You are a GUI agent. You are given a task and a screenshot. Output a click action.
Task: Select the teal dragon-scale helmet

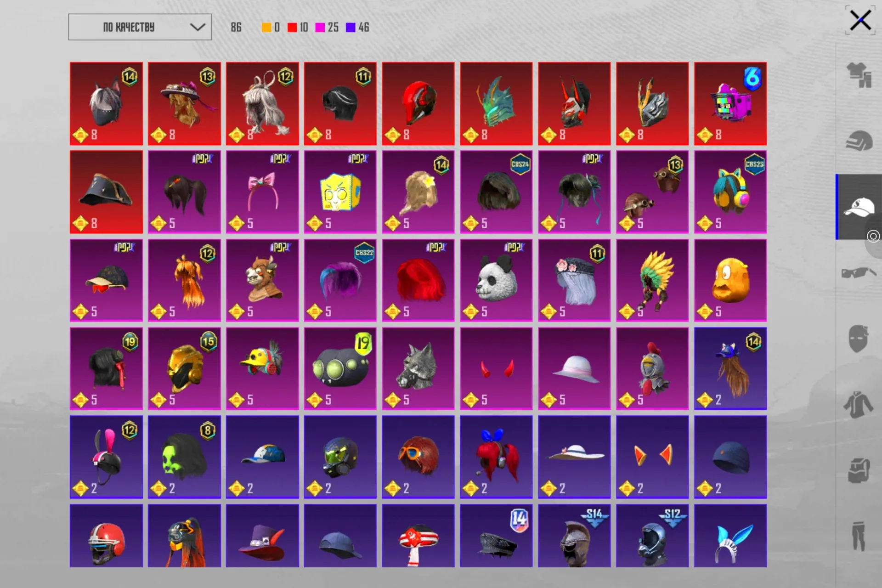pos(497,103)
